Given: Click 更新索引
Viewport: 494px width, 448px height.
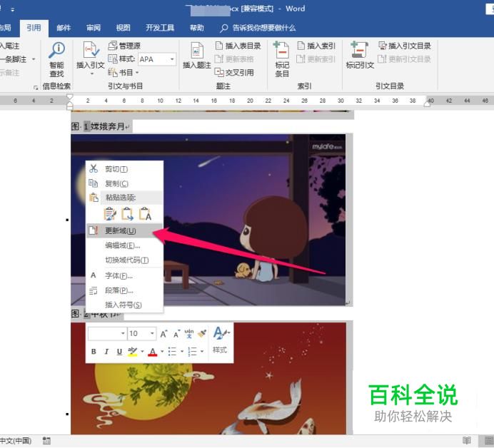Looking at the screenshot, I should (x=316, y=59).
